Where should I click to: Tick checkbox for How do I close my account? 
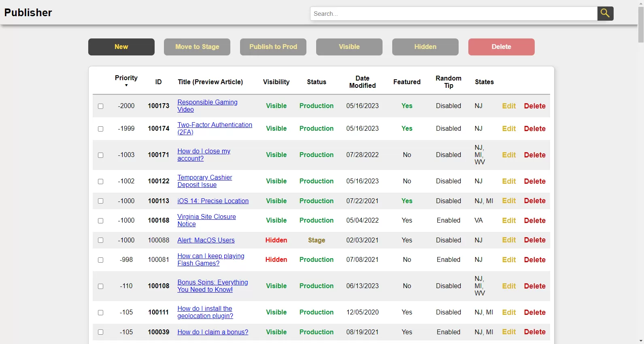[x=100, y=155]
